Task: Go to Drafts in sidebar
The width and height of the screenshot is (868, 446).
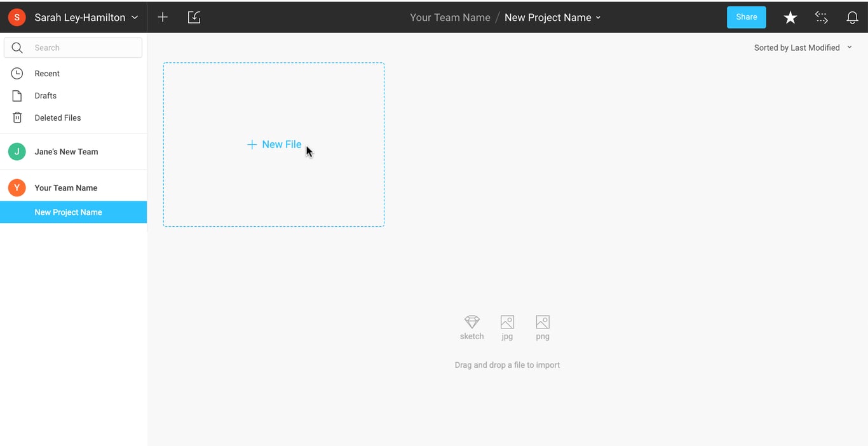Action: click(x=45, y=96)
